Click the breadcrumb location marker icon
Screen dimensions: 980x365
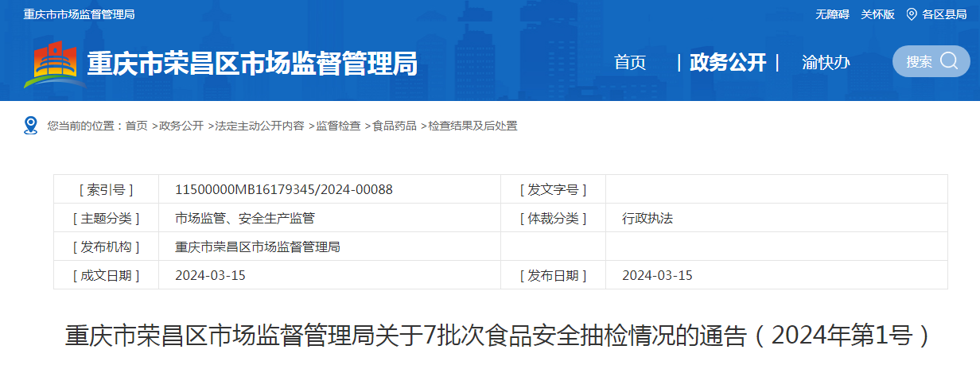(31, 126)
